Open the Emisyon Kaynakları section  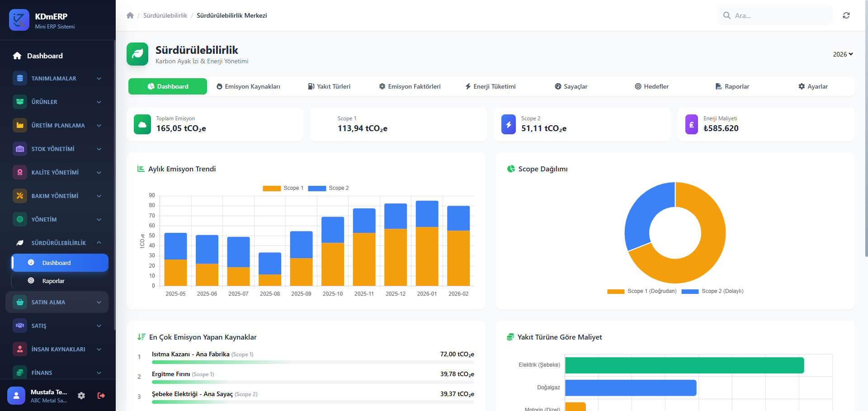pyautogui.click(x=253, y=86)
